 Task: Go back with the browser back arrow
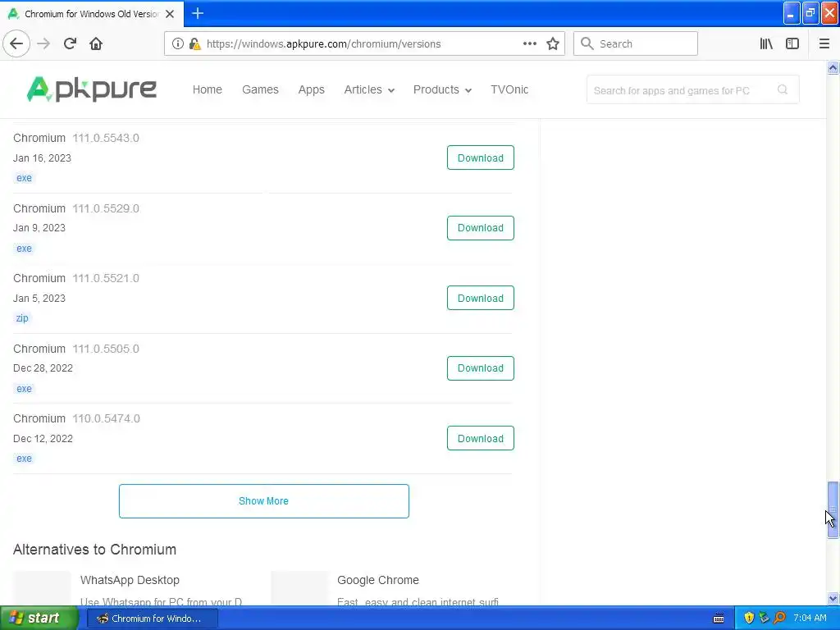[x=16, y=43]
